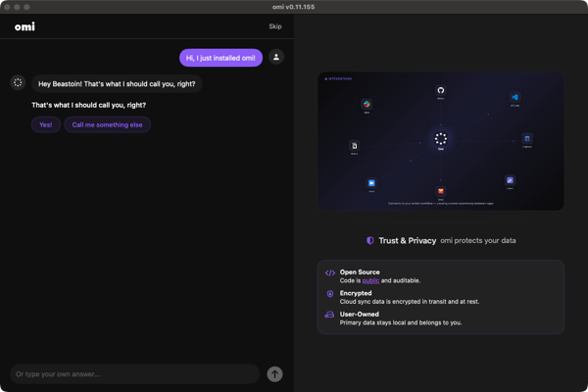Click 'Cloud sync data is encrypted' text

[x=410, y=302]
